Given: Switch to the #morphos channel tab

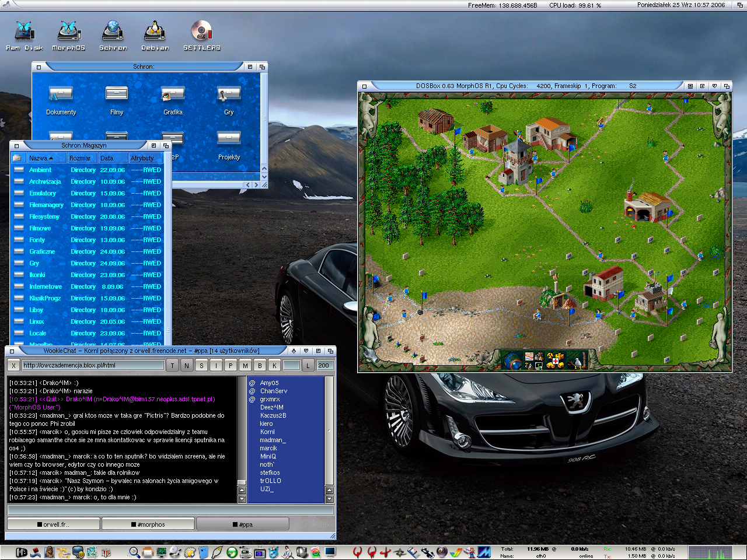Looking at the screenshot, I should click(148, 524).
